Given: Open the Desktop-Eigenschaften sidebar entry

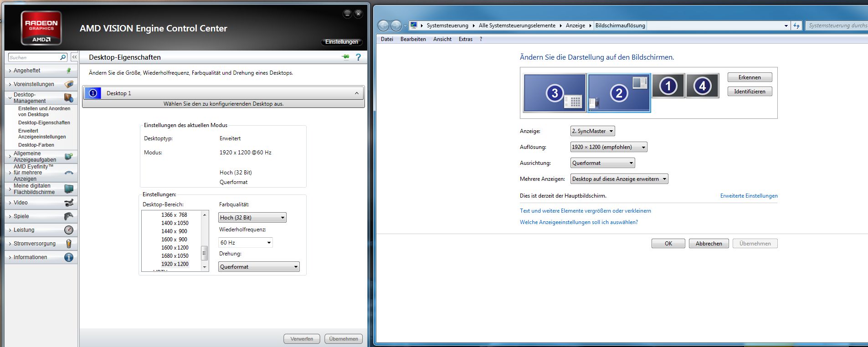Looking at the screenshot, I should [44, 122].
